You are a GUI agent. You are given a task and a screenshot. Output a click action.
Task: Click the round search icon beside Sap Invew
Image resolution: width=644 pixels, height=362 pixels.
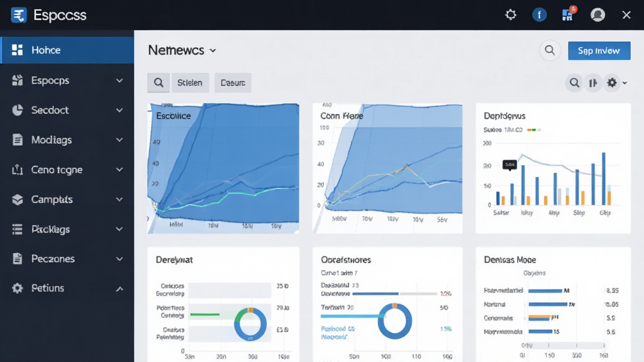point(550,50)
